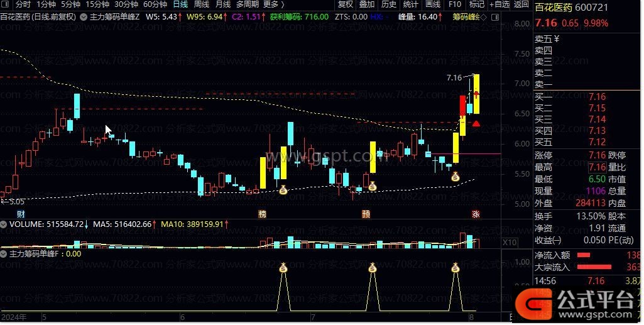The image size is (644, 325).
Task: Switch to 分时 intraday chart tab
Action: click(23, 4)
